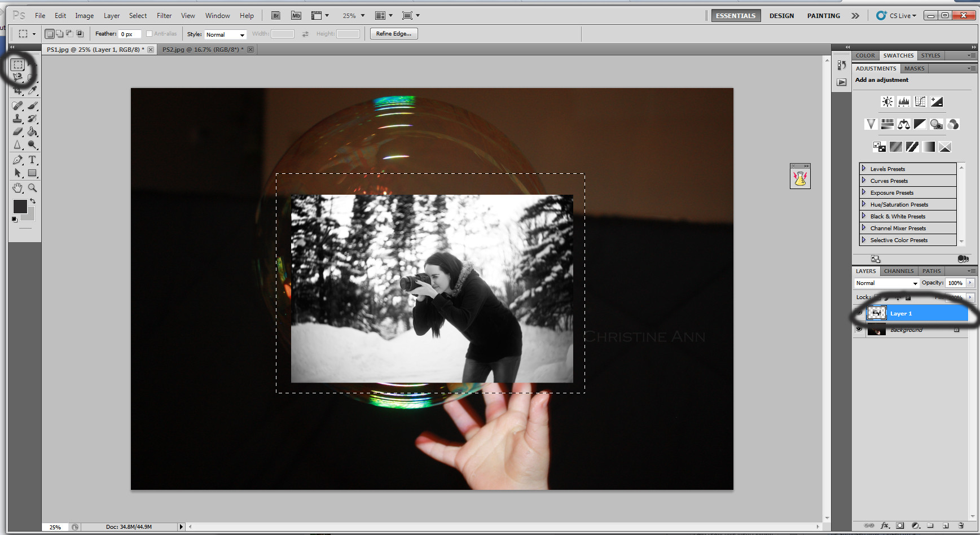
Task: Open the Opacity slider arrow
Action: 970,283
